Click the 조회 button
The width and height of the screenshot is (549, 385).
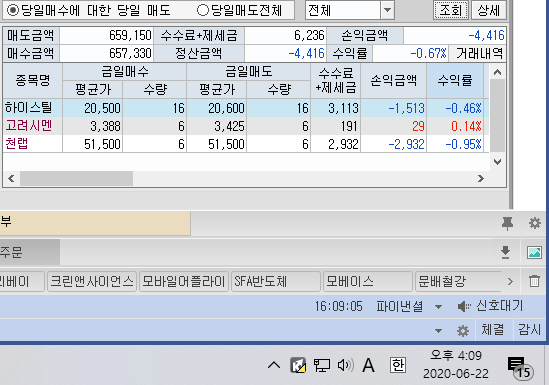pyautogui.click(x=451, y=10)
